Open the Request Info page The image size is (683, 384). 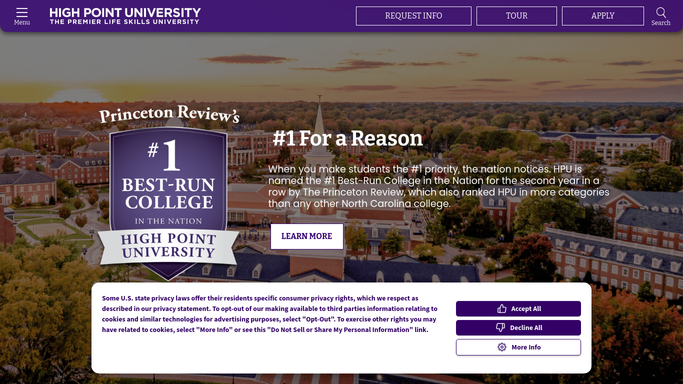pyautogui.click(x=413, y=16)
